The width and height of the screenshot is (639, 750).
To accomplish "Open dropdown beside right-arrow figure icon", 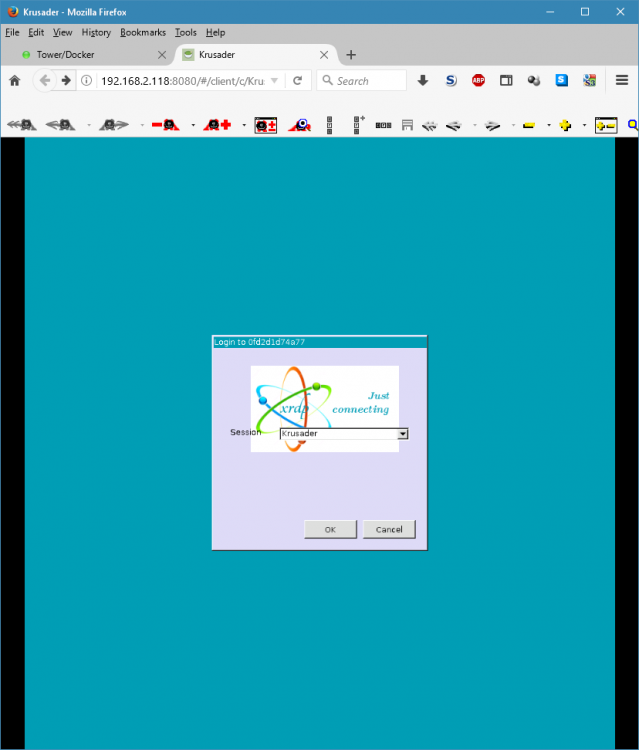I will tap(142, 125).
